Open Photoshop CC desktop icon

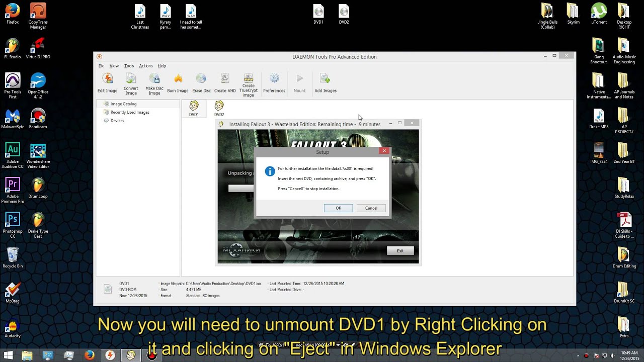(13, 225)
